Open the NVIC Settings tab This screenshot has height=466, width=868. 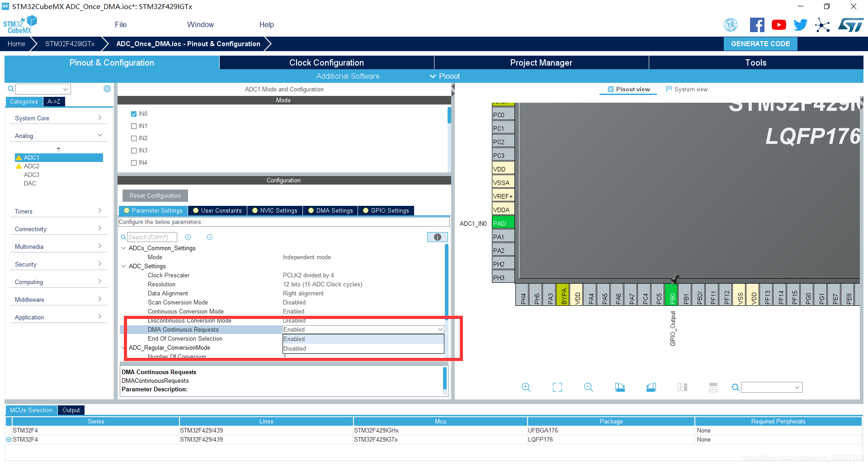pyautogui.click(x=275, y=210)
